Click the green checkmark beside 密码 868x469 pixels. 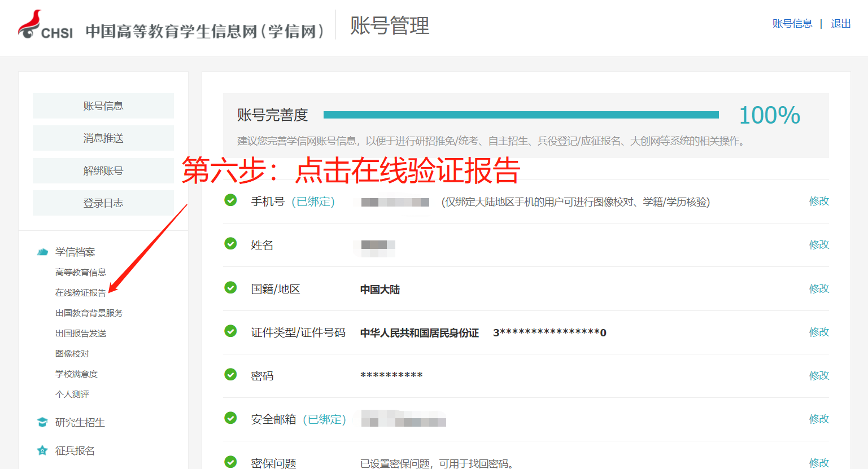coord(230,375)
